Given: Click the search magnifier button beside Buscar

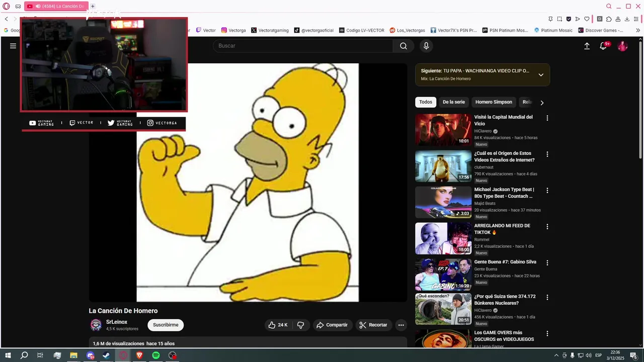Looking at the screenshot, I should (404, 46).
